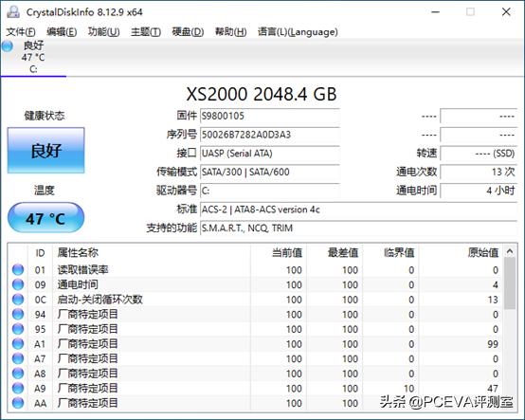Open the 主题(T) menu
This screenshot has width=525, height=420.
[146, 32]
